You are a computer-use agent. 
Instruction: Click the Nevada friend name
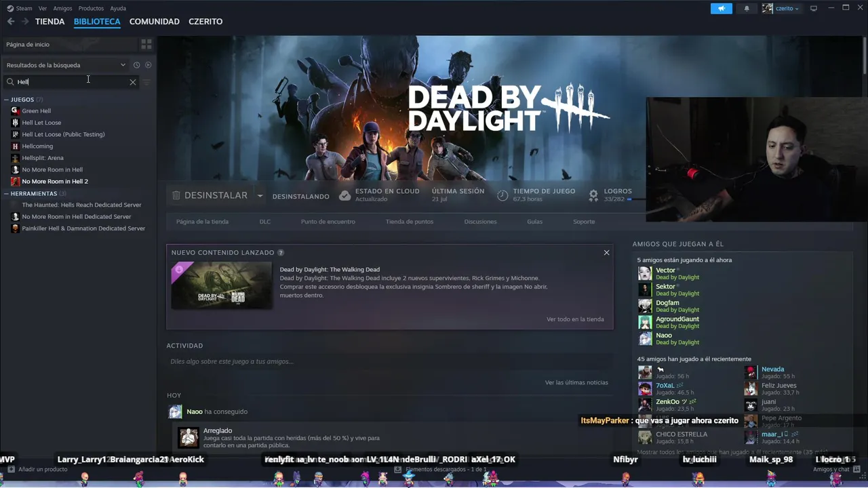(772, 369)
